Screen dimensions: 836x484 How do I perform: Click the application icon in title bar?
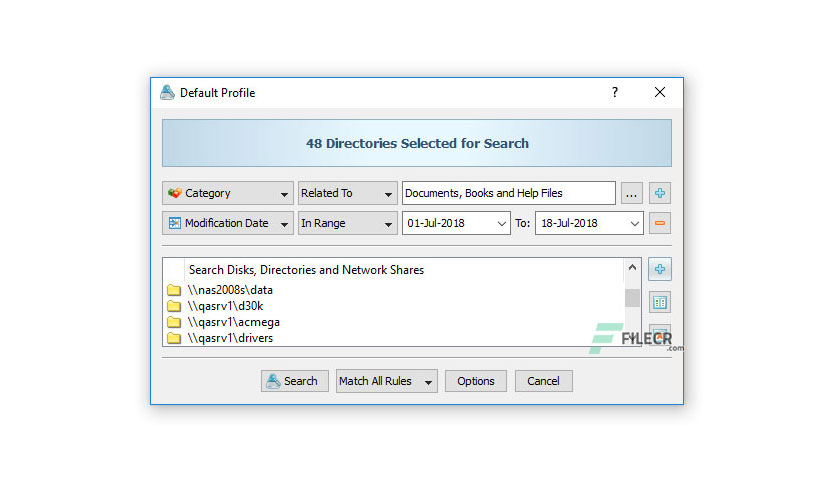pos(167,92)
